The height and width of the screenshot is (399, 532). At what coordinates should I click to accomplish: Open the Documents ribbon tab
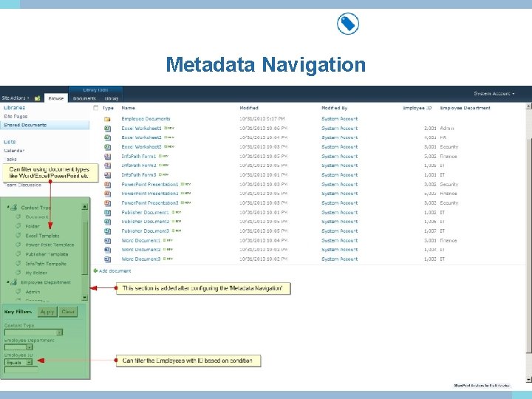click(84, 98)
